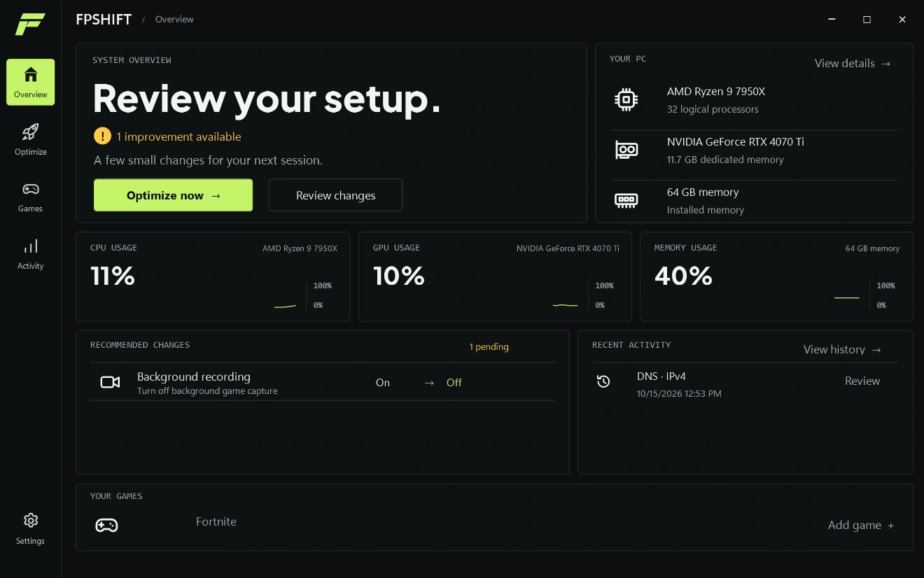Click the FPSHIFT logo icon
The height and width of the screenshot is (578, 924).
tap(31, 24)
